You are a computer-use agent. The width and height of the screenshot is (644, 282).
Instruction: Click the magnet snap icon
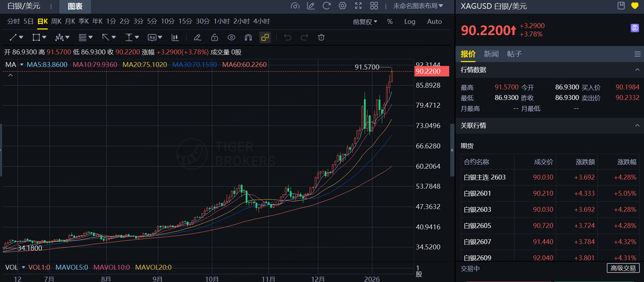pos(248,38)
